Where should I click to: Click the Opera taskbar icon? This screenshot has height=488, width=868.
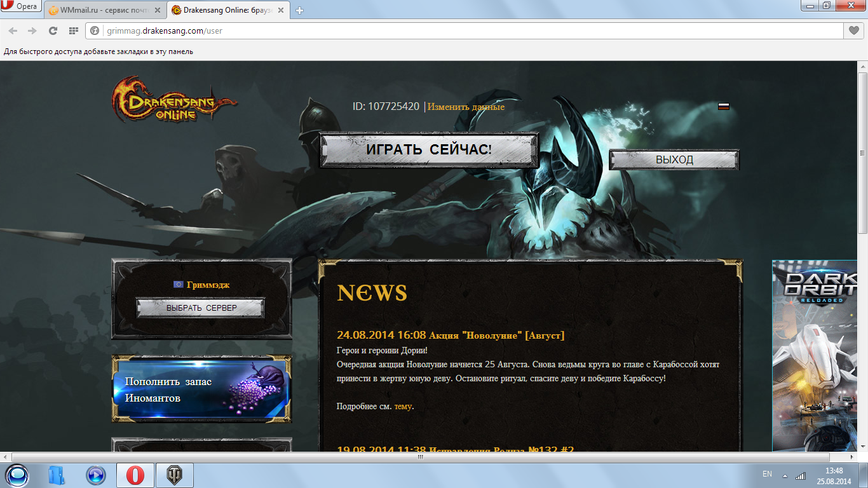(x=135, y=475)
